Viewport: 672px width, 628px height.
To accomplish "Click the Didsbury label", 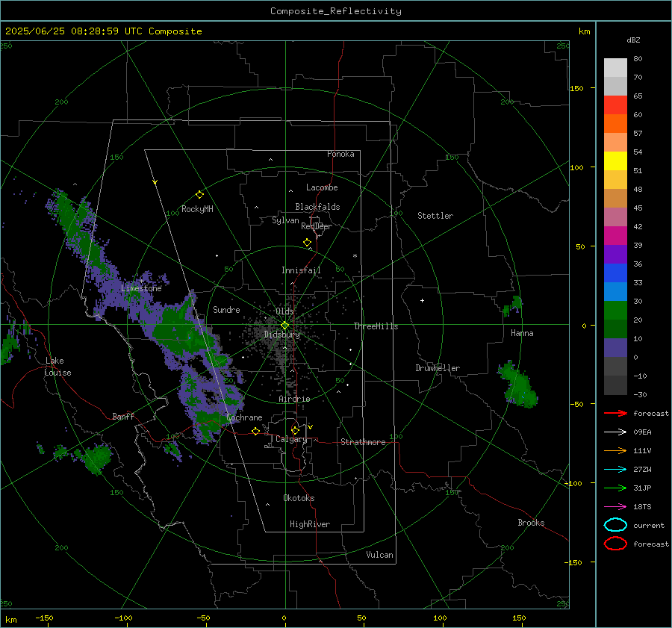I will 282,335.
